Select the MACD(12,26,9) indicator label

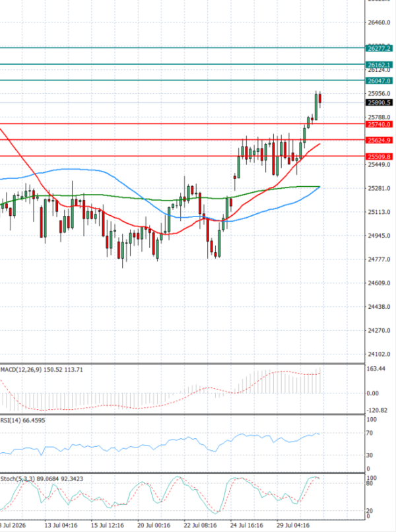point(21,370)
